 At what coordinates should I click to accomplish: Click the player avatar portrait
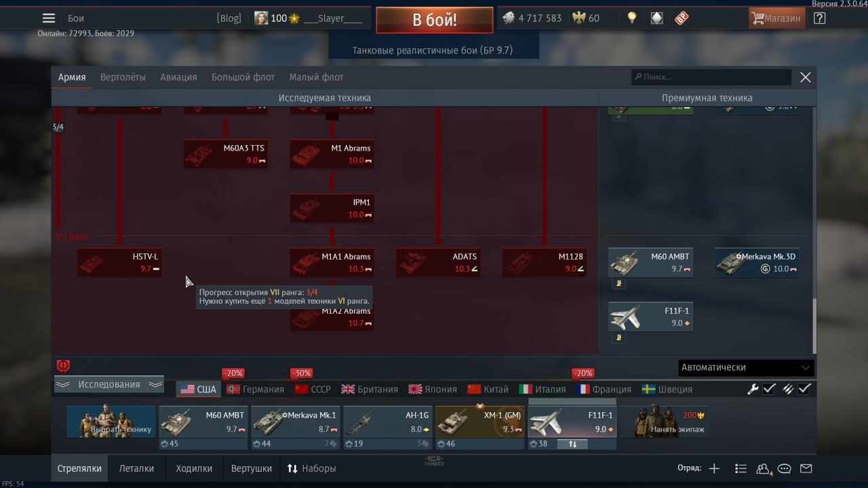(261, 18)
